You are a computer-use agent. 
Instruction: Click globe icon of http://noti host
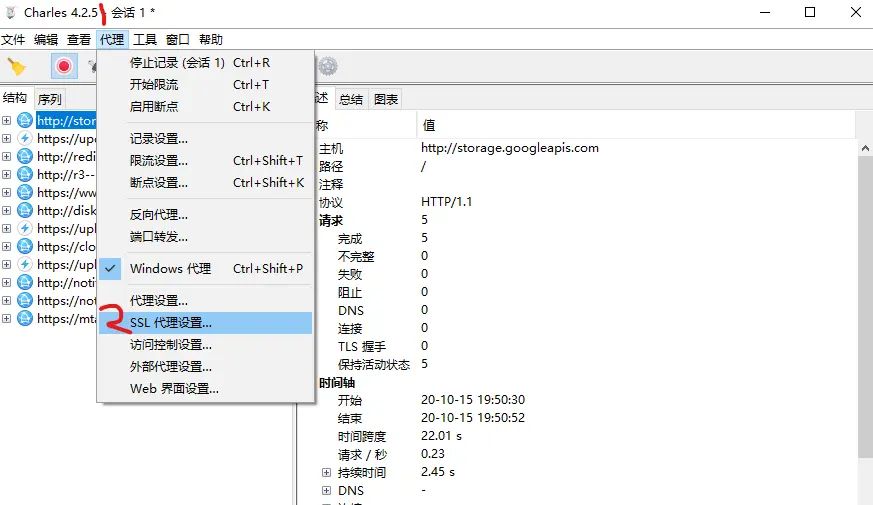click(25, 282)
